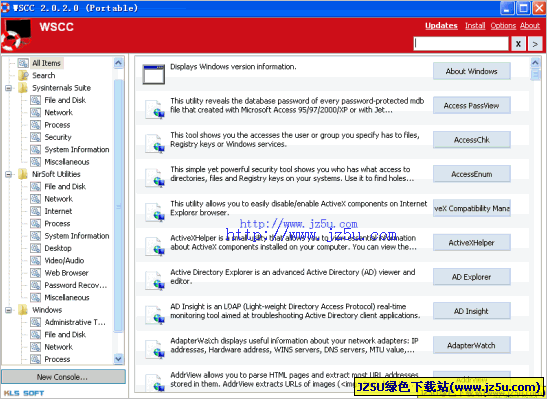Screen dimensions: 547x399
Task: Select Windows Network category
Action: 59,347
